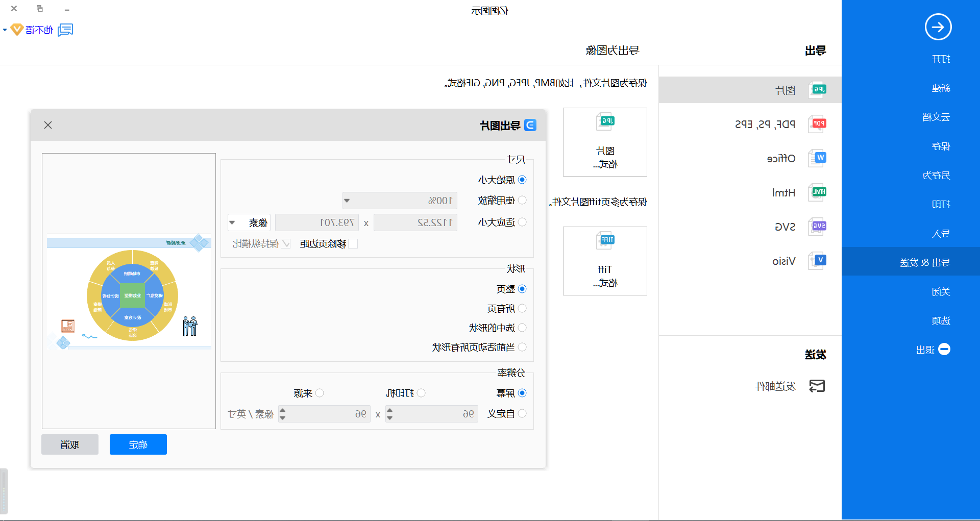Open 新建 in sidebar menu
This screenshot has width=980, height=521.
[941, 88]
